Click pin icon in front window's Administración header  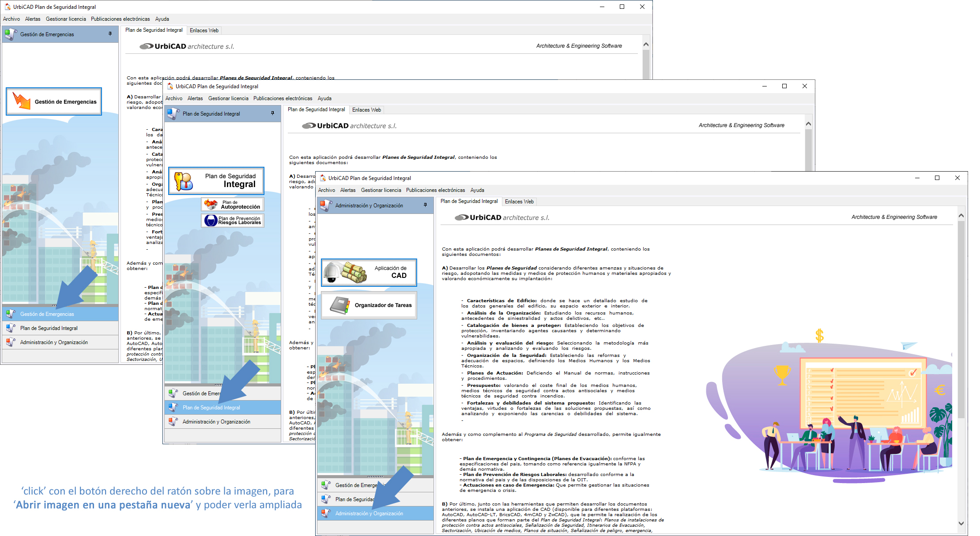(x=425, y=205)
